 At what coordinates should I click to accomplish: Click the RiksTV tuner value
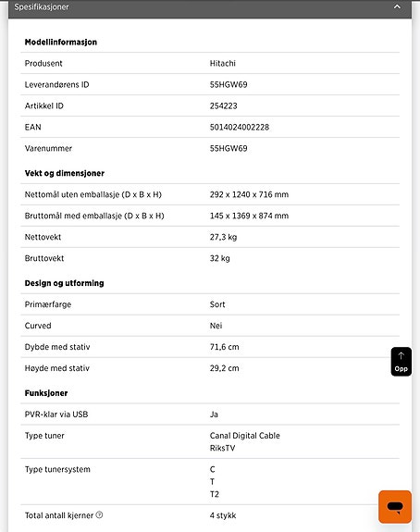(222, 448)
